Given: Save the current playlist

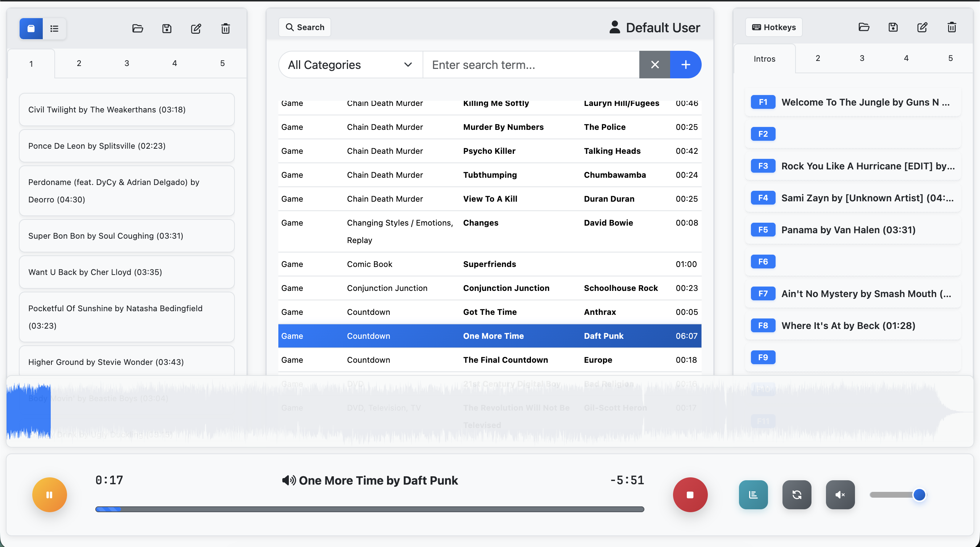Looking at the screenshot, I should [167, 28].
